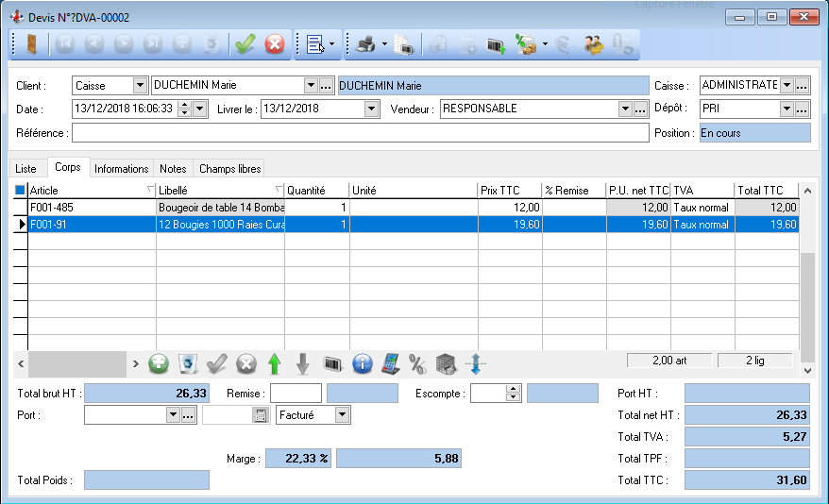Click the Port browse ellipsis button
The image size is (829, 504).
188,415
